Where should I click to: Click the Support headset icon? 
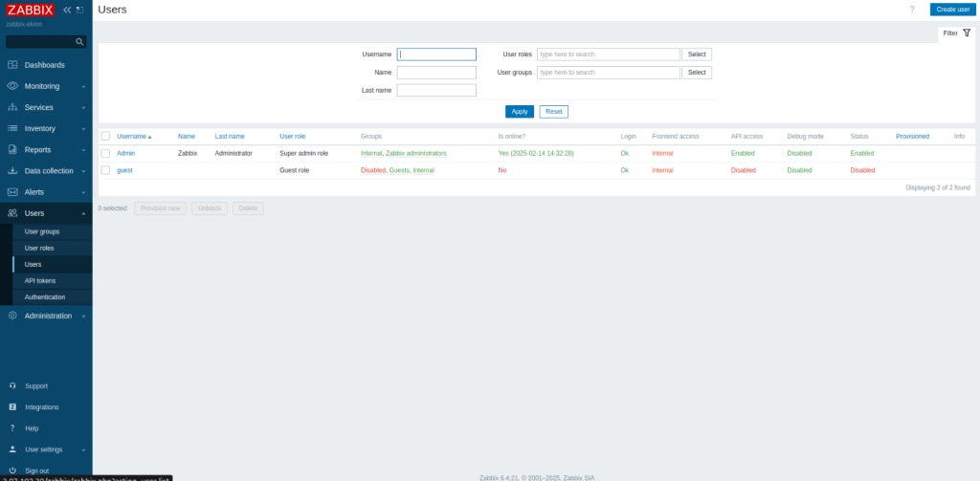(x=11, y=386)
